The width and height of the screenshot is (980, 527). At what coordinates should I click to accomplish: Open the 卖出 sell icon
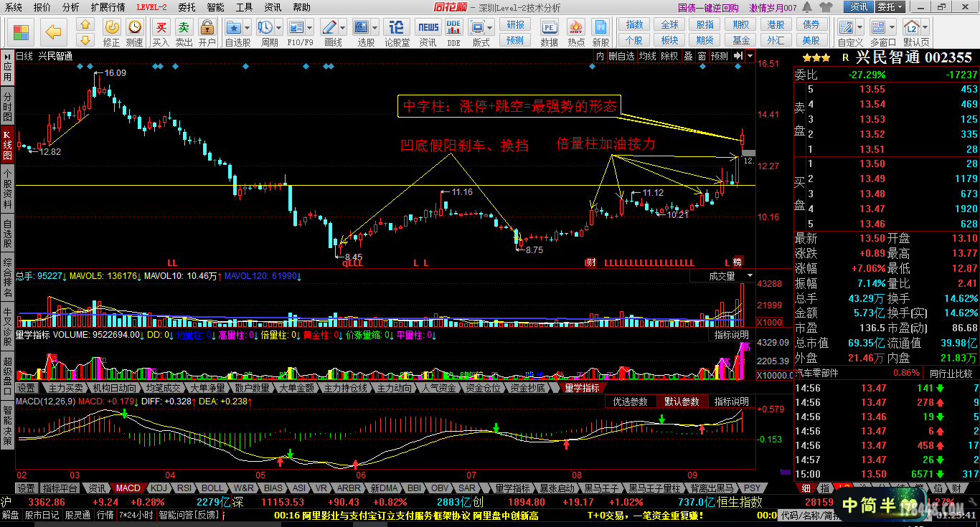tap(184, 27)
